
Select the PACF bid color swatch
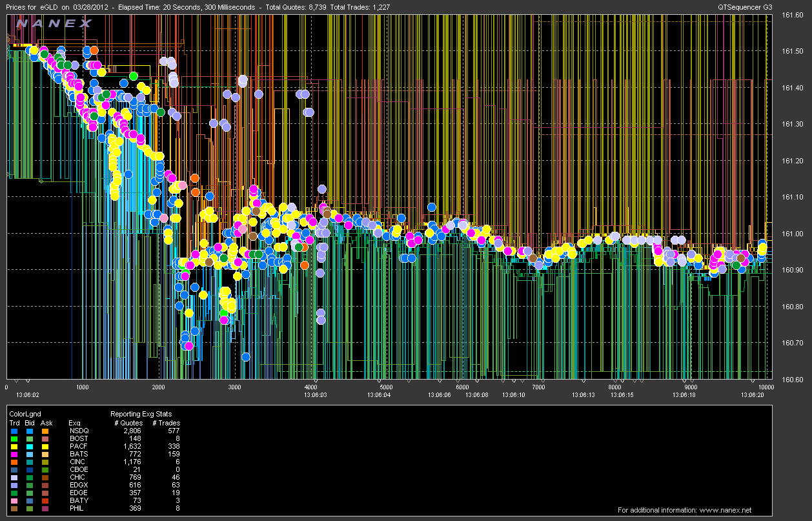click(30, 445)
